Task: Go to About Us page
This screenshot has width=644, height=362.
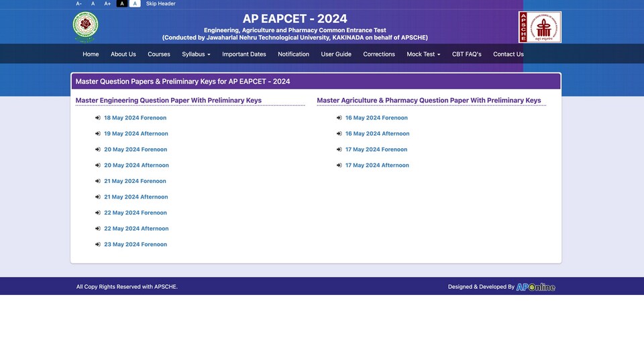Action: click(123, 54)
